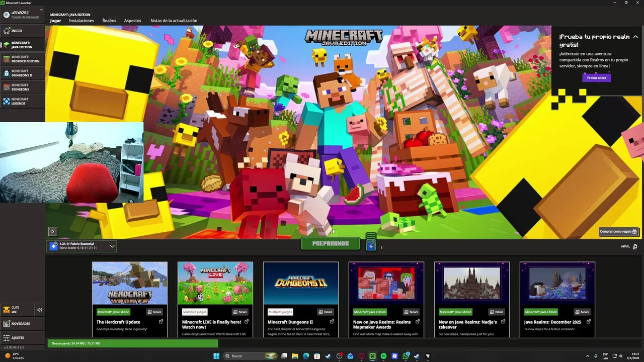
Task: Open Notas de la actualización tab
Action: tap(174, 21)
